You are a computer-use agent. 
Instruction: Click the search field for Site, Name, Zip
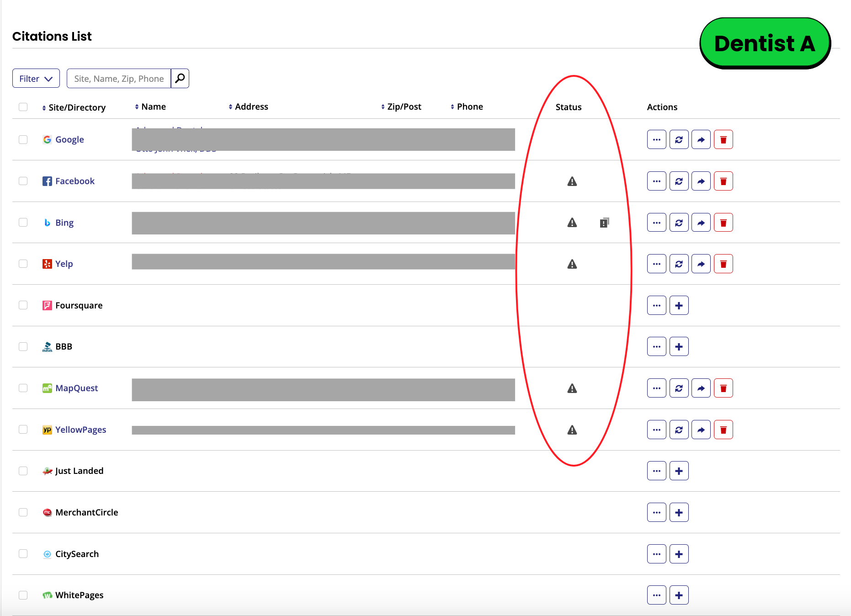coord(119,78)
